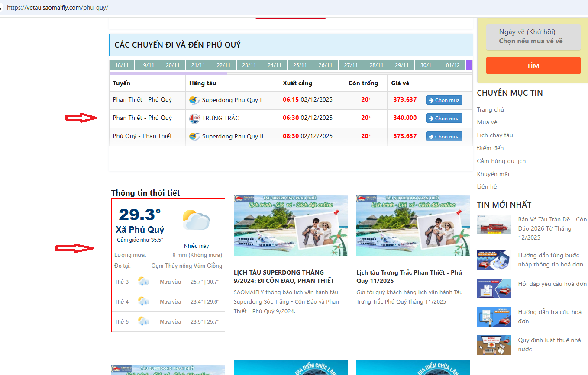Go to Khuyến mãi in the sidebar

[x=493, y=174]
